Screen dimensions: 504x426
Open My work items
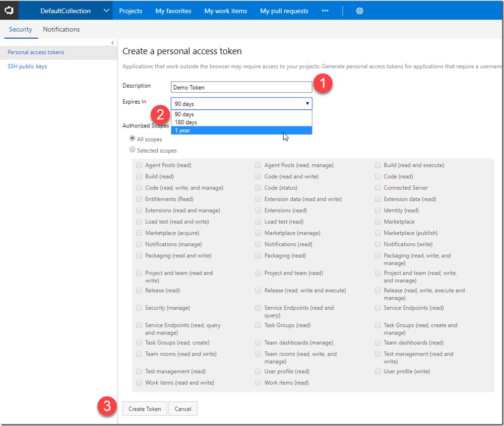point(226,11)
